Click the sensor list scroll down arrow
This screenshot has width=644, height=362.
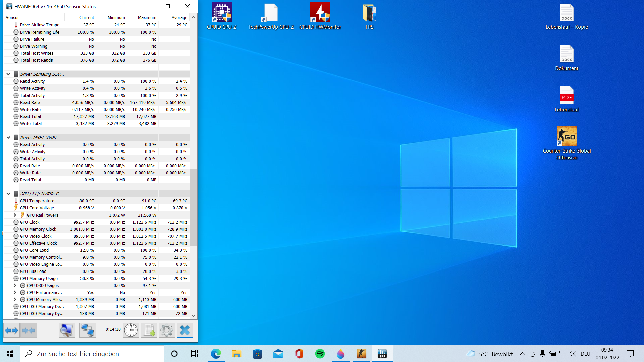pyautogui.click(x=193, y=315)
